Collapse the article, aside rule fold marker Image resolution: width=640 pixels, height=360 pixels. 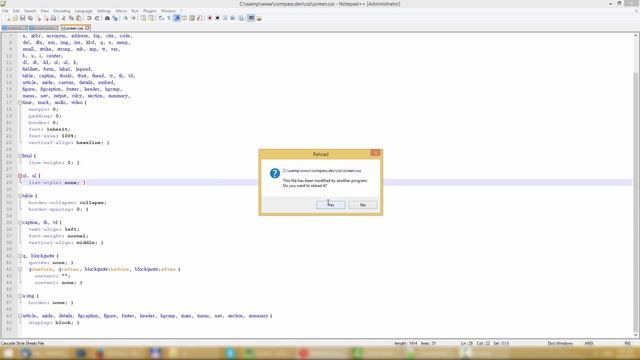pyautogui.click(x=20, y=316)
